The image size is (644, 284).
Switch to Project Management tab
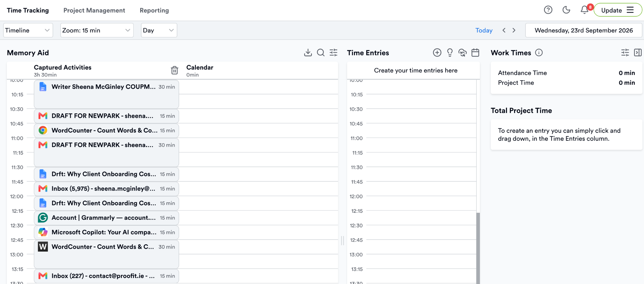[x=94, y=10]
